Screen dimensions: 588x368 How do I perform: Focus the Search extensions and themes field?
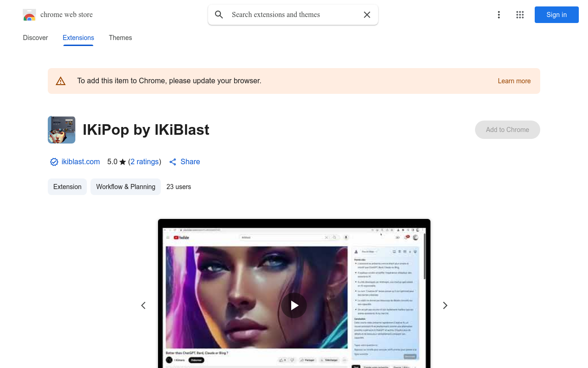click(x=293, y=15)
